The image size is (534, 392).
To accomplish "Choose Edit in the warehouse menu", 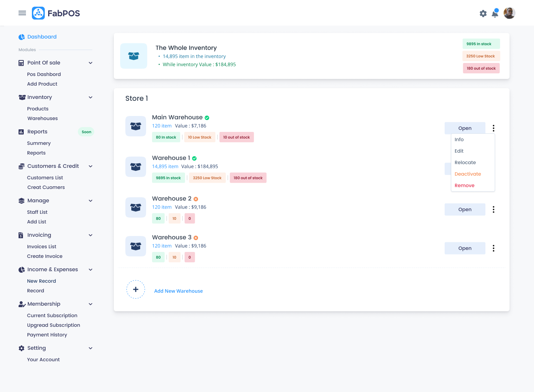I will pyautogui.click(x=459, y=151).
